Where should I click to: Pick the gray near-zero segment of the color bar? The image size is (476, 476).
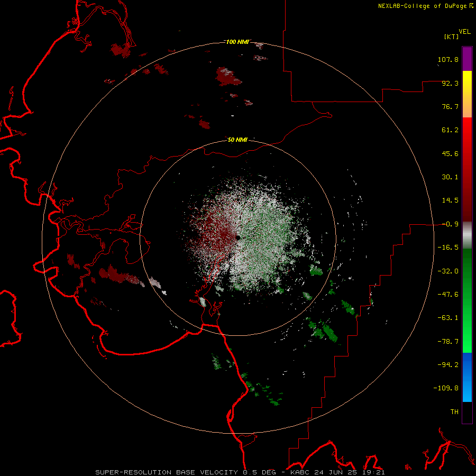[467, 235]
